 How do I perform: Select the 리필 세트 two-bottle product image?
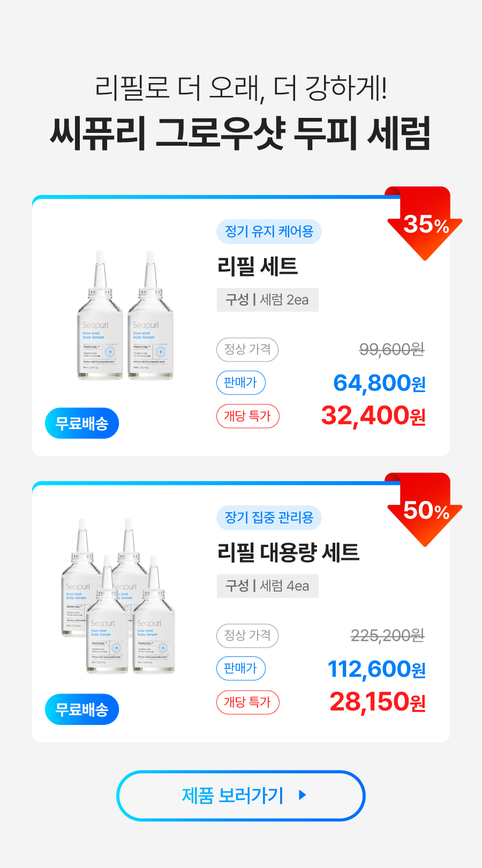(125, 316)
